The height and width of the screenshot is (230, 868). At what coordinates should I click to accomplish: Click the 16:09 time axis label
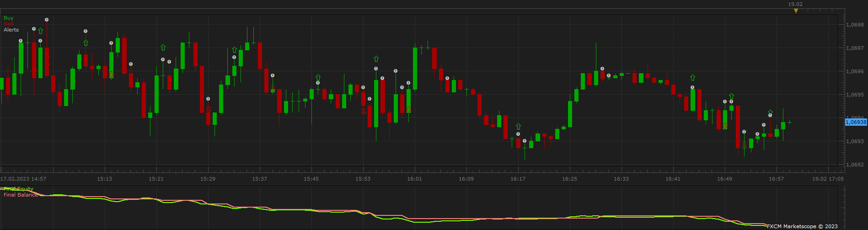click(x=466, y=179)
